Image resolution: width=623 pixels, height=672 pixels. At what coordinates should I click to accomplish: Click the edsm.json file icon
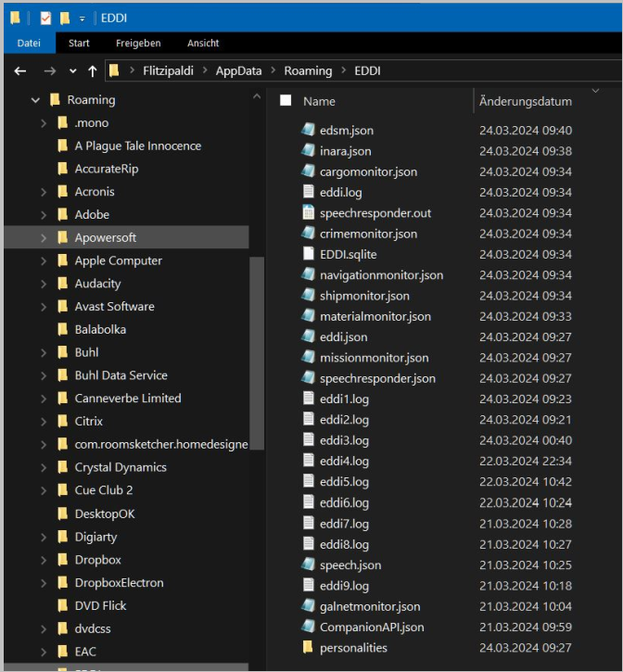tap(309, 130)
